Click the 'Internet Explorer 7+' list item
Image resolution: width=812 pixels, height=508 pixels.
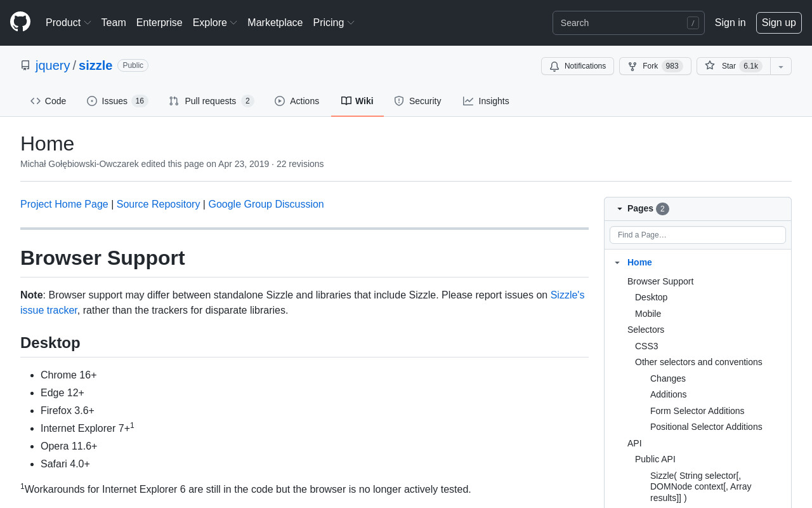(x=88, y=428)
